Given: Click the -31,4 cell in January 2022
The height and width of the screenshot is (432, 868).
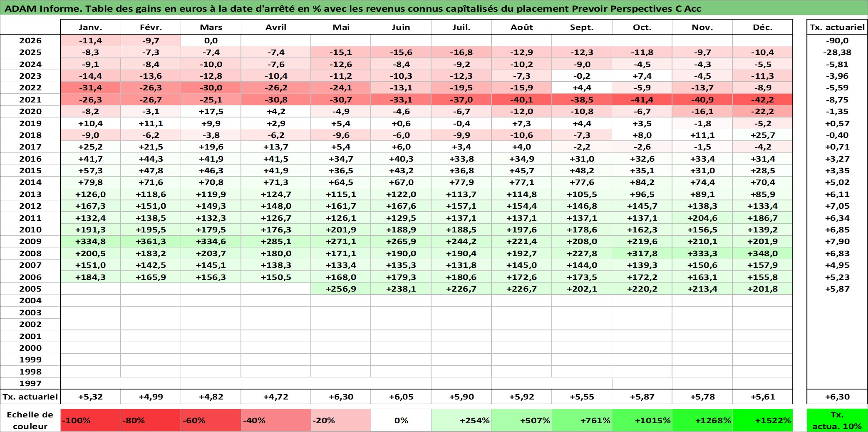Looking at the screenshot, I should pos(90,87).
